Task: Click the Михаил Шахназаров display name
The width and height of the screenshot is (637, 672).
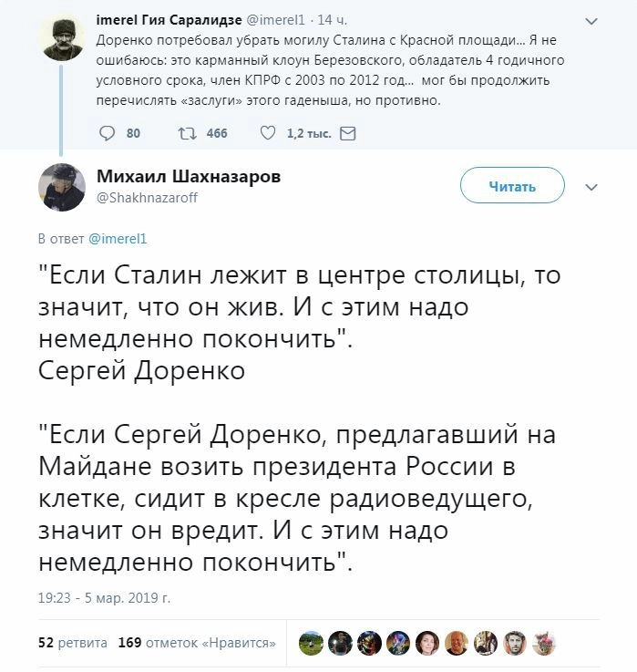Action: point(189,176)
